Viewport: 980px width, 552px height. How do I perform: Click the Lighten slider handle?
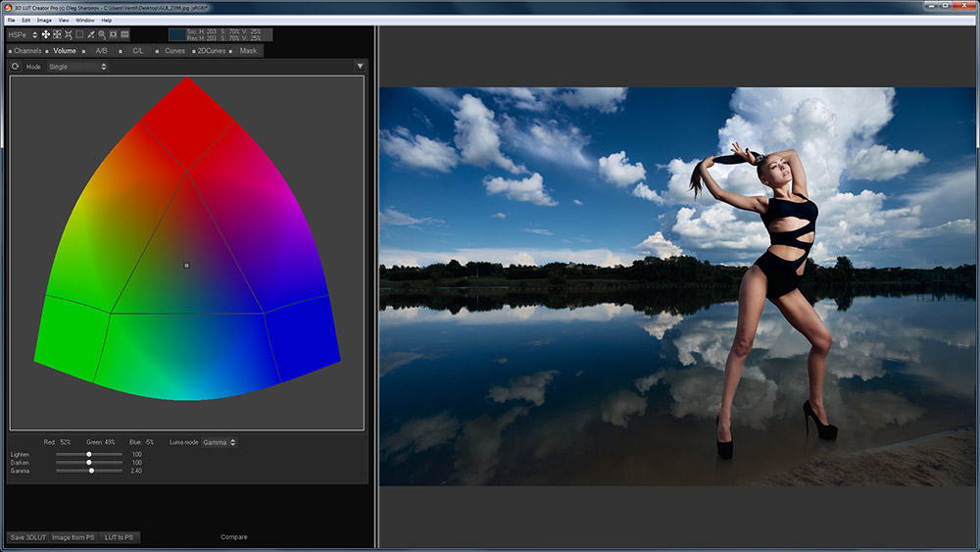pos(89,455)
